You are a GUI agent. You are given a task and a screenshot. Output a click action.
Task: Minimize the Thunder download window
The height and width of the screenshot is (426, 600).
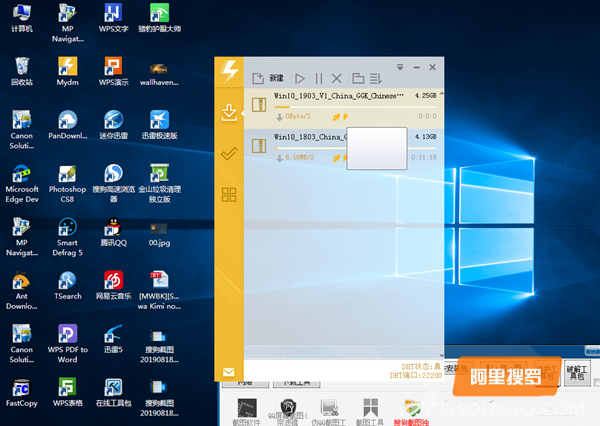417,67
